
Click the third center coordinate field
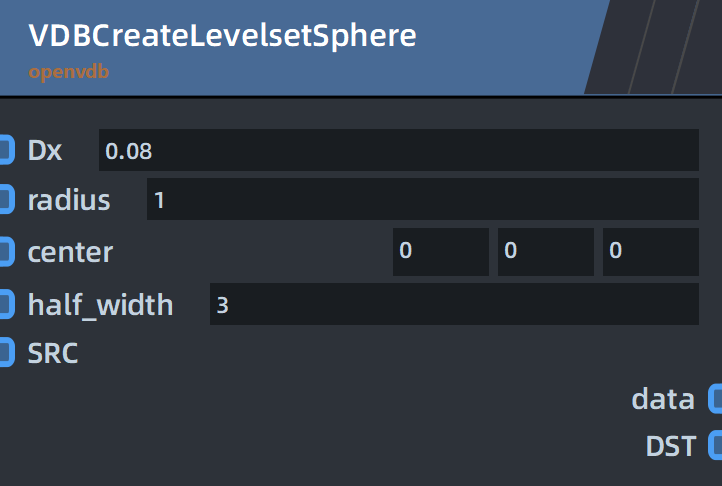pyautogui.click(x=651, y=252)
